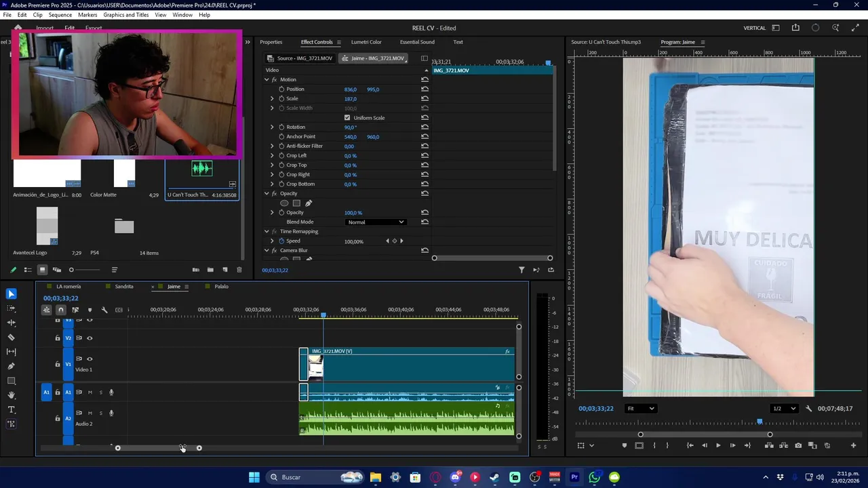Switch to the Lumetri Color tab
868x488 pixels.
[366, 42]
